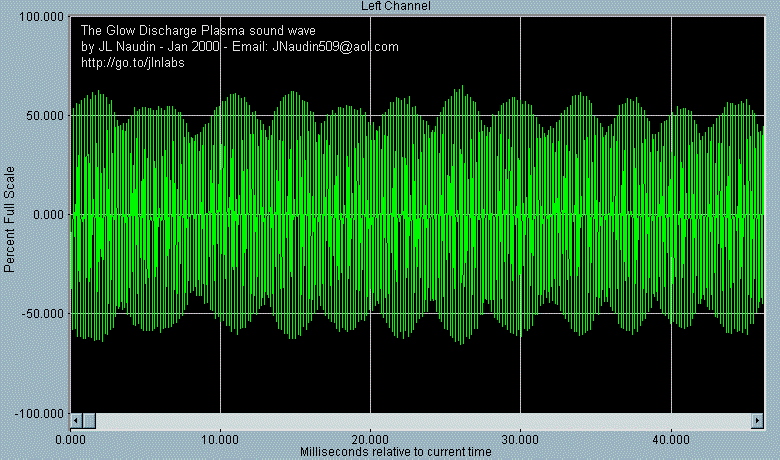
Task: Click the horizontal scrollbar thumb
Action: pos(88,420)
